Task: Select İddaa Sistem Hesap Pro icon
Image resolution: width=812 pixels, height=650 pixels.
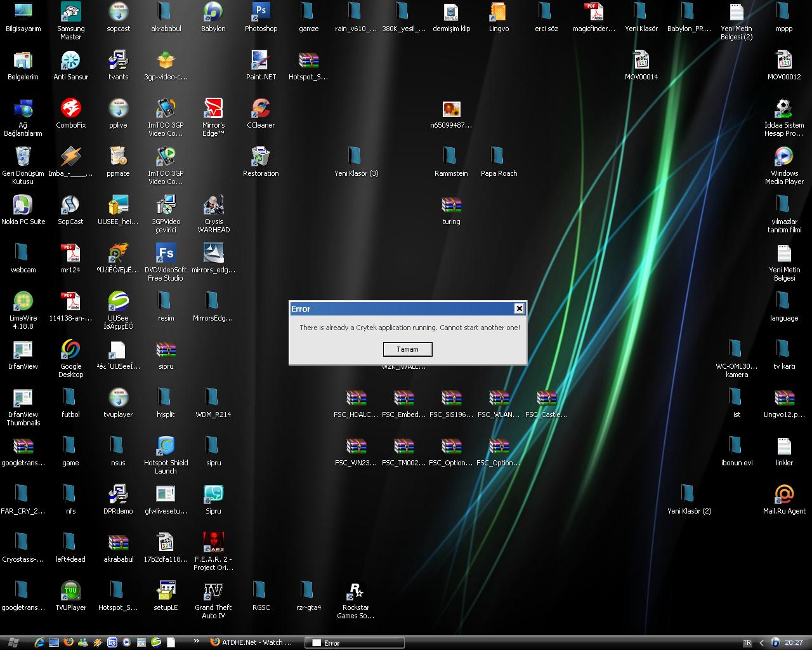Action: 784,117
